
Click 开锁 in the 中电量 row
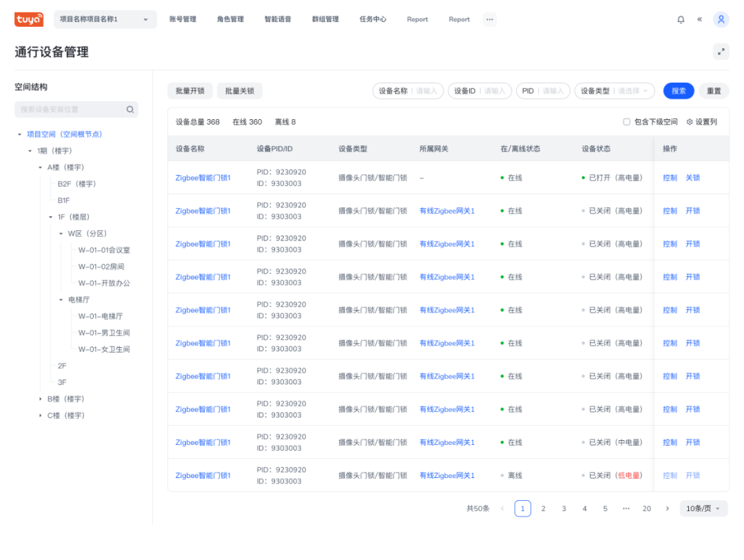(693, 442)
